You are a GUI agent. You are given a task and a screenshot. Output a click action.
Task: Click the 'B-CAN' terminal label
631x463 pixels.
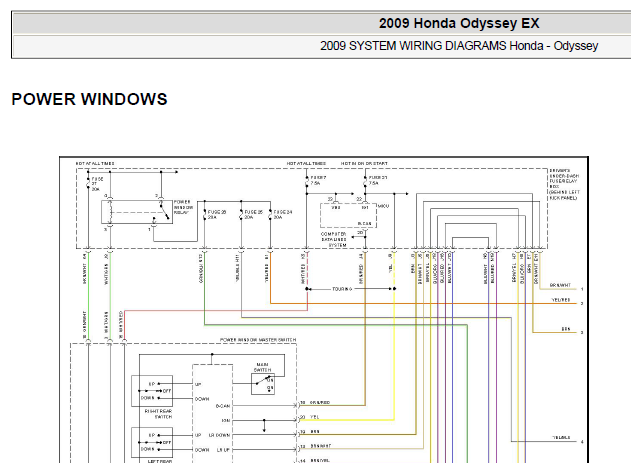[x=223, y=406]
